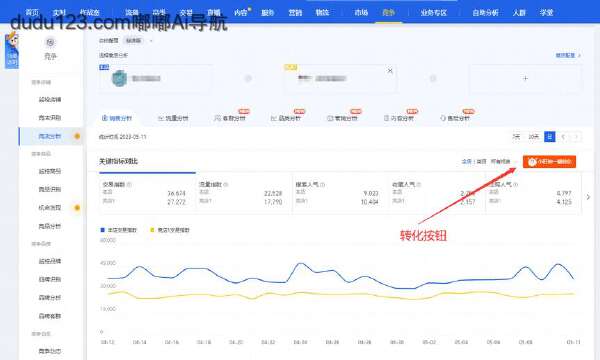Image resolution: width=600 pixels, height=360 pixels.
Task: Go to the previous date with the left arrow
Action: pyautogui.click(x=563, y=137)
